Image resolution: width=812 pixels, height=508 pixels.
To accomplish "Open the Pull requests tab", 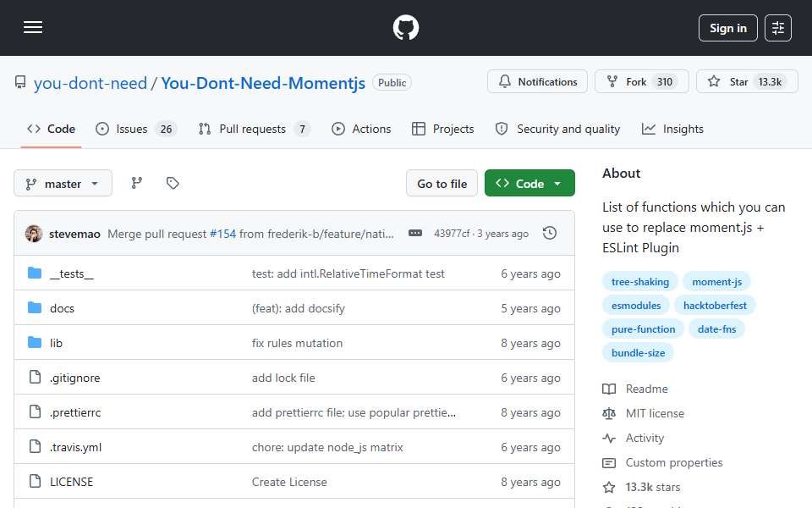I will click(x=255, y=129).
